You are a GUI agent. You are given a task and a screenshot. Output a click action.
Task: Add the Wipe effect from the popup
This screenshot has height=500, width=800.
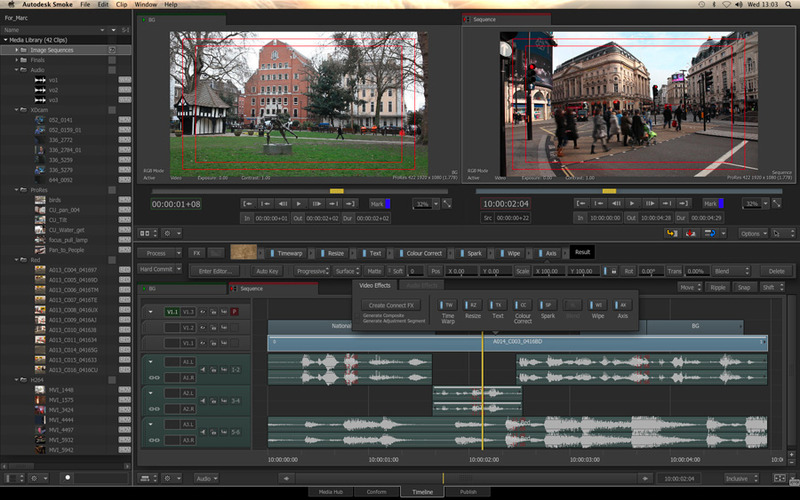[x=598, y=304]
